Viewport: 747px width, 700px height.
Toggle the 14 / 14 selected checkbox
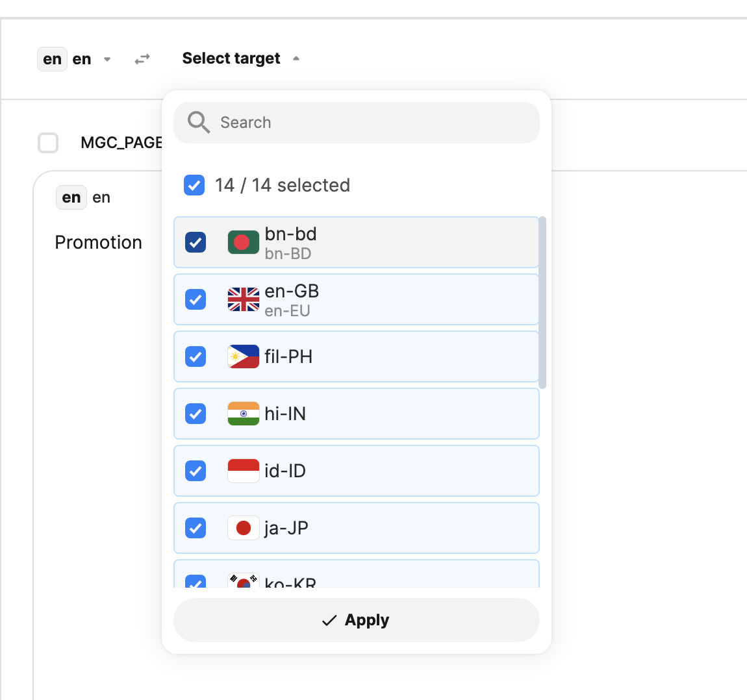pos(194,185)
